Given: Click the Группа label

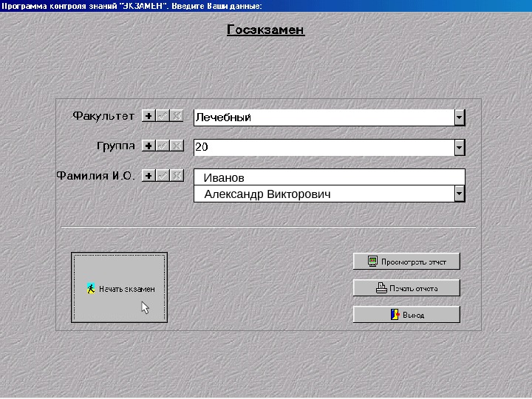Looking at the screenshot, I should pos(116,146).
